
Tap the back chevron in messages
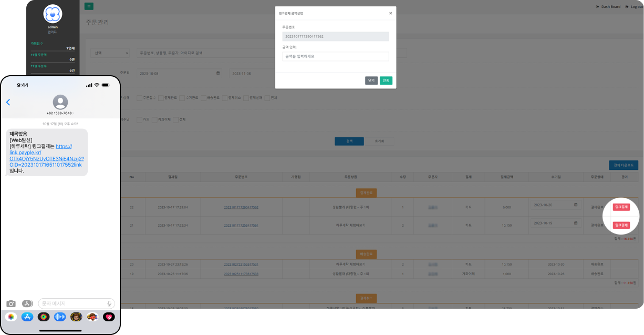8,102
